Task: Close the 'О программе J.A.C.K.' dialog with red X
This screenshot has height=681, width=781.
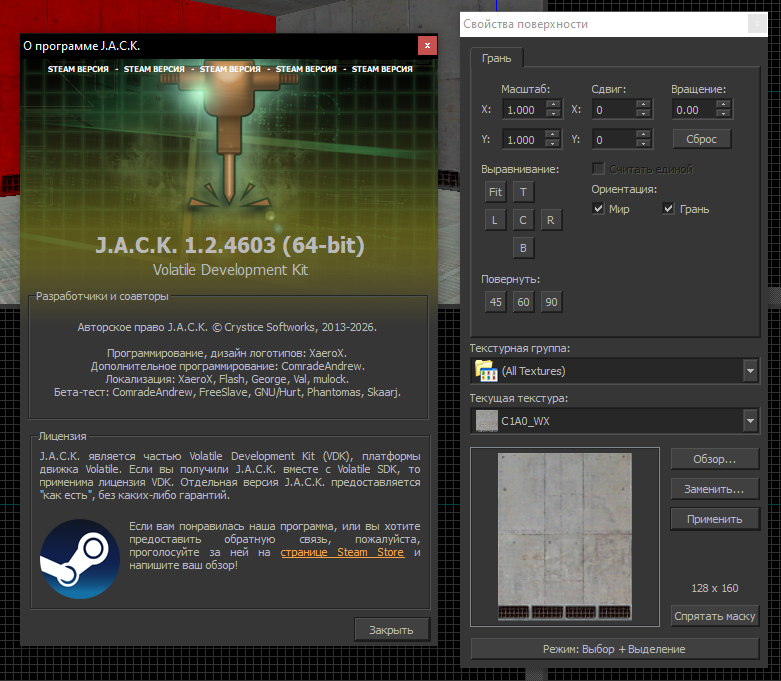Action: (427, 45)
